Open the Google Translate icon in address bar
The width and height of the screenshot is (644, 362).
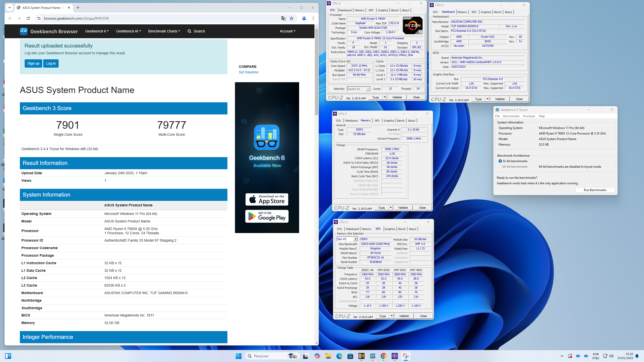tap(284, 18)
